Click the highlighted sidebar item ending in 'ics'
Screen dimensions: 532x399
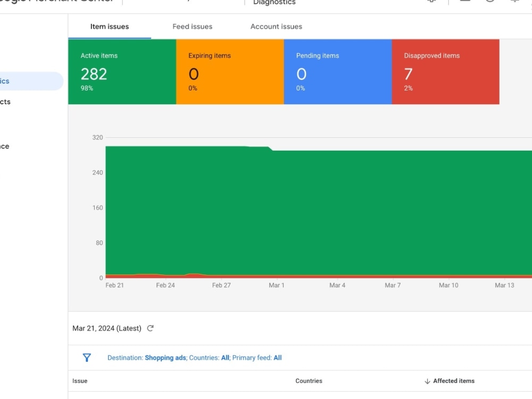click(x=30, y=81)
